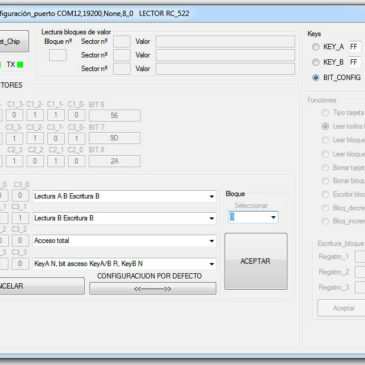
Task: Click the Registro_3 input field
Action: [x=360, y=287]
